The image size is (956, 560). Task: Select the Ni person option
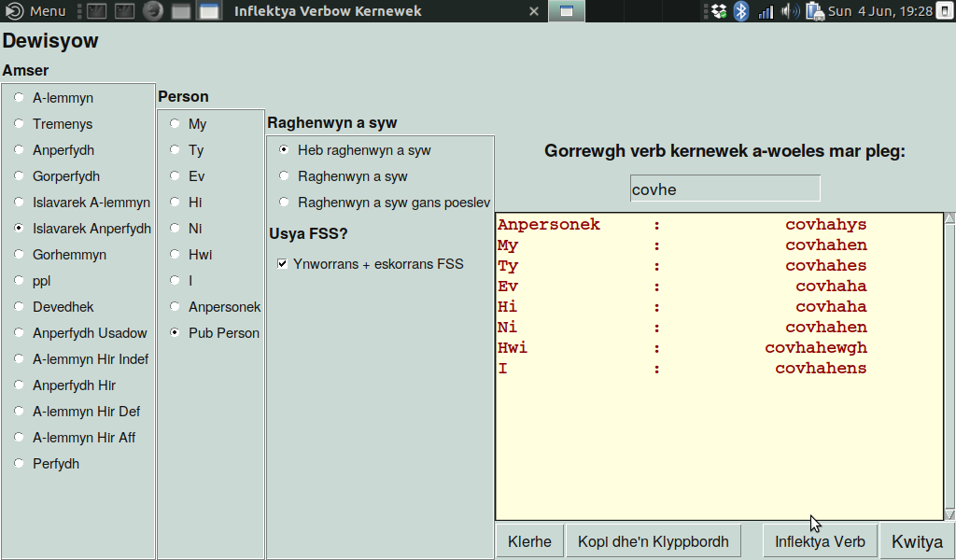(x=175, y=229)
